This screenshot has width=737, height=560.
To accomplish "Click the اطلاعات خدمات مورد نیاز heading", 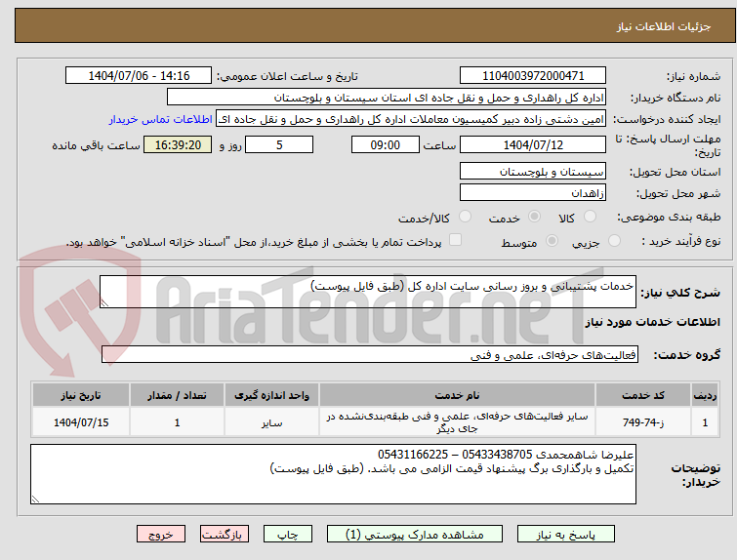I will (652, 322).
